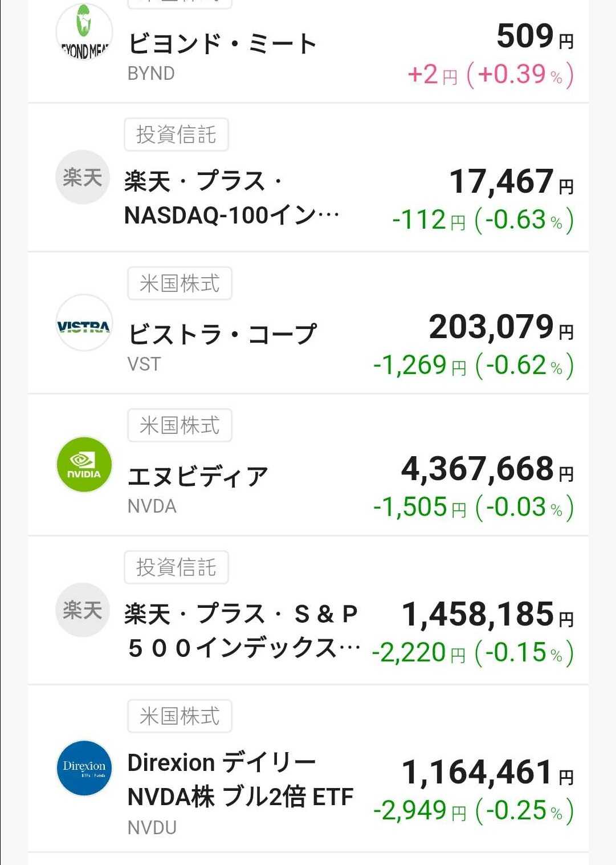This screenshot has height=865, width=616.
Task: Tap 投資信託 tag above S&P 500 fund
Action: point(176,567)
